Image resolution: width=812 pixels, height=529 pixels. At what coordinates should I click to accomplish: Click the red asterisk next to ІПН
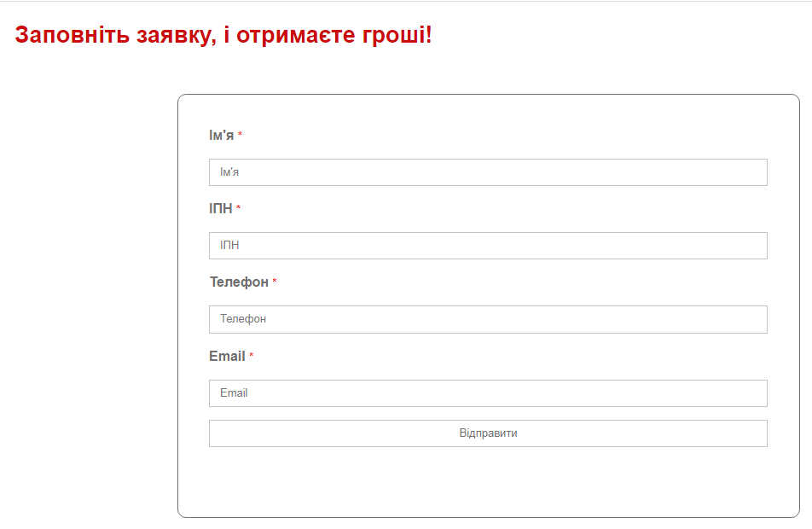238,208
